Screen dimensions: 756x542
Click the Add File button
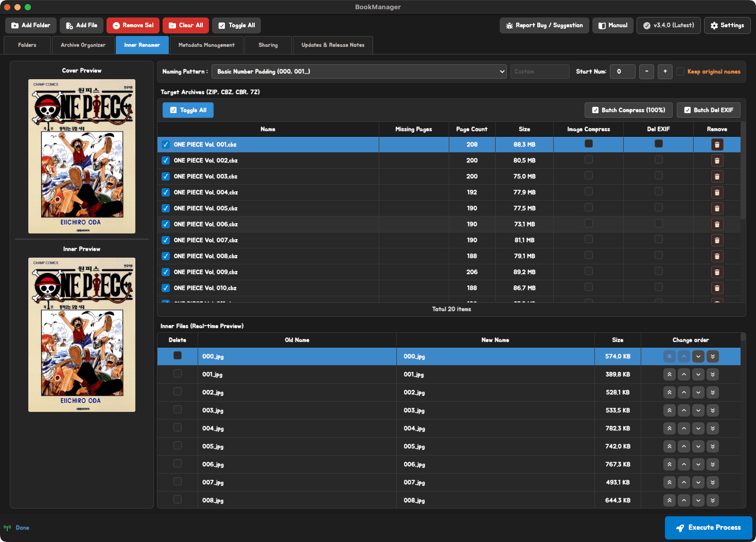(82, 25)
